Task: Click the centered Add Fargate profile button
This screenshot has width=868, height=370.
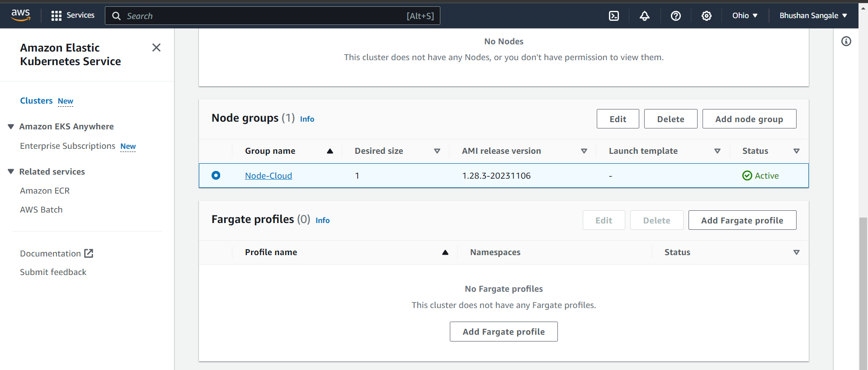Action: click(504, 332)
